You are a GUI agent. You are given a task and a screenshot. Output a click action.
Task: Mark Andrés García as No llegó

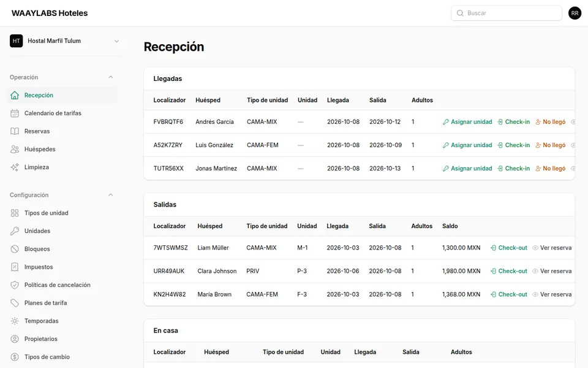pos(550,122)
